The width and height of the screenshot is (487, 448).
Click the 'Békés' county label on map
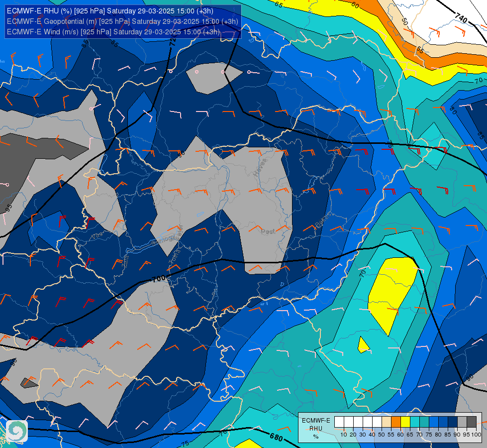coord(323,220)
